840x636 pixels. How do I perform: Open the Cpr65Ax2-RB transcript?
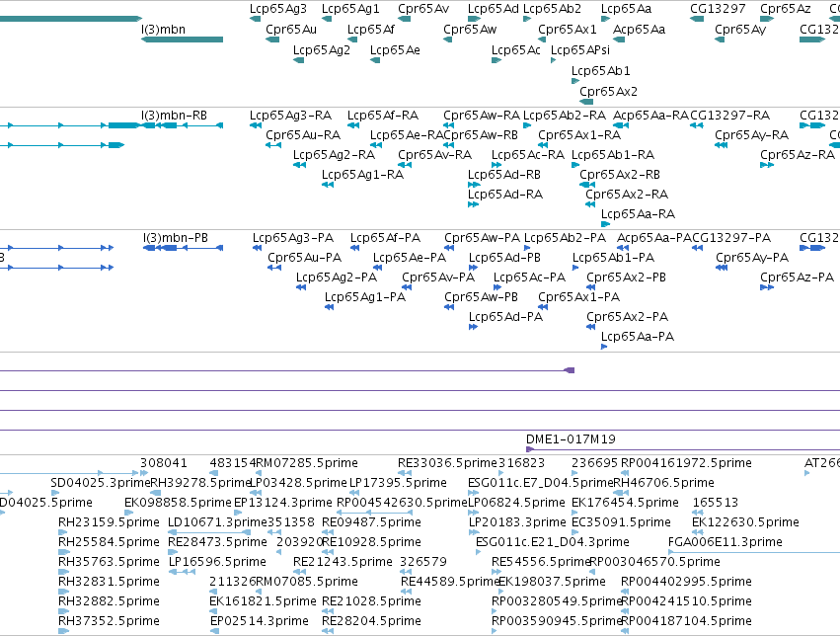tap(620, 175)
